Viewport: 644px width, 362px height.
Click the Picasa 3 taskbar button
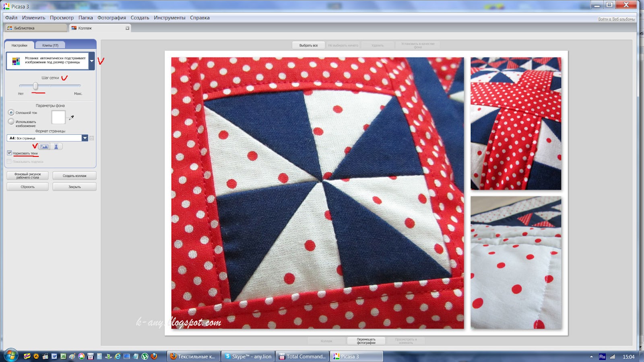coord(357,356)
